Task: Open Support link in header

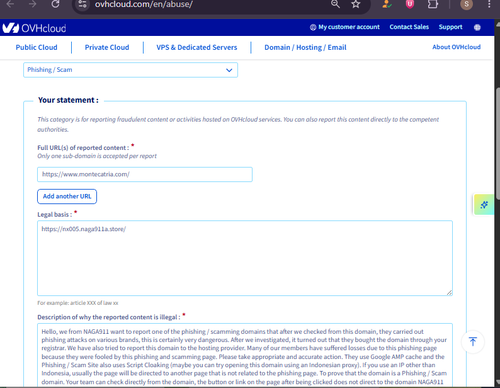Action: (x=450, y=27)
